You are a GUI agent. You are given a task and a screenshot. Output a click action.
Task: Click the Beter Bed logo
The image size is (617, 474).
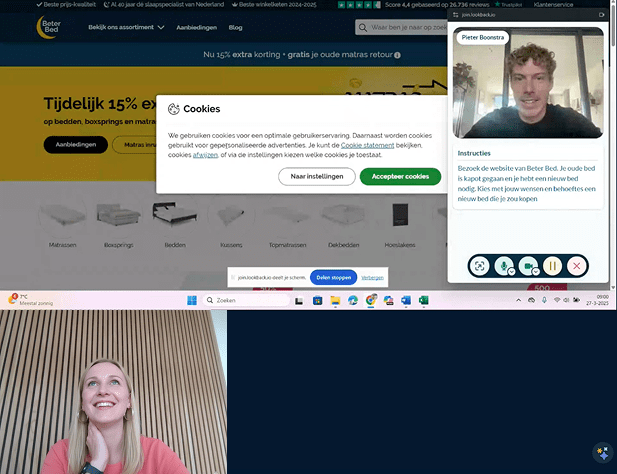(49, 27)
